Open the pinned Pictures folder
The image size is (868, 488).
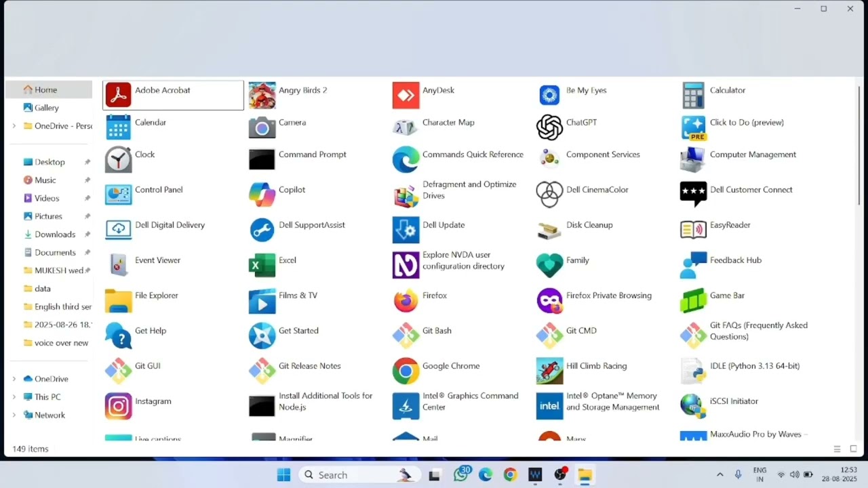pyautogui.click(x=49, y=216)
